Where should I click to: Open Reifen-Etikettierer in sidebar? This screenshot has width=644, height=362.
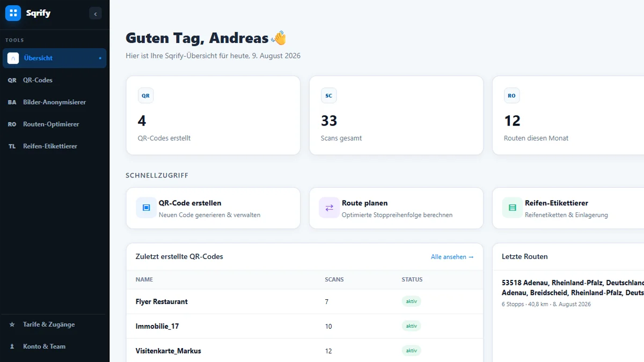coord(54,146)
